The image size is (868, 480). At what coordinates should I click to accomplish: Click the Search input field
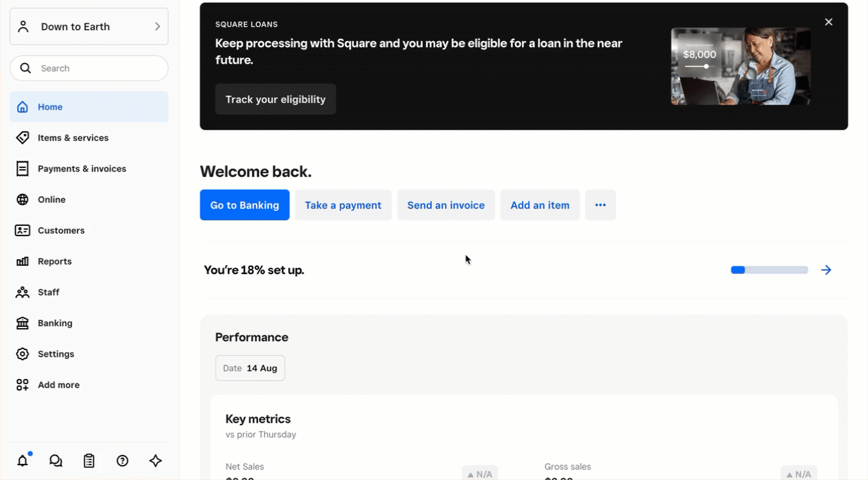89,68
